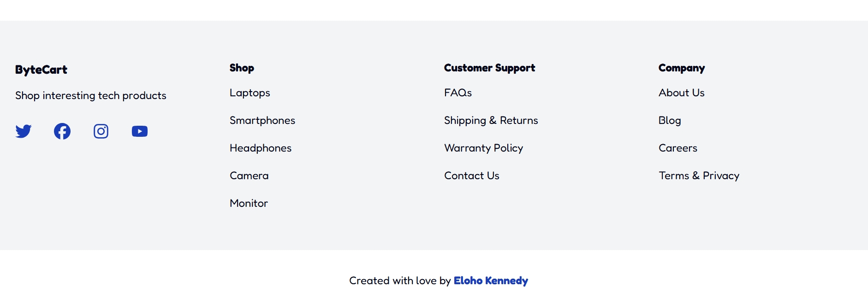This screenshot has height=298, width=868.
Task: Click the Camera category link
Action: 249,176
